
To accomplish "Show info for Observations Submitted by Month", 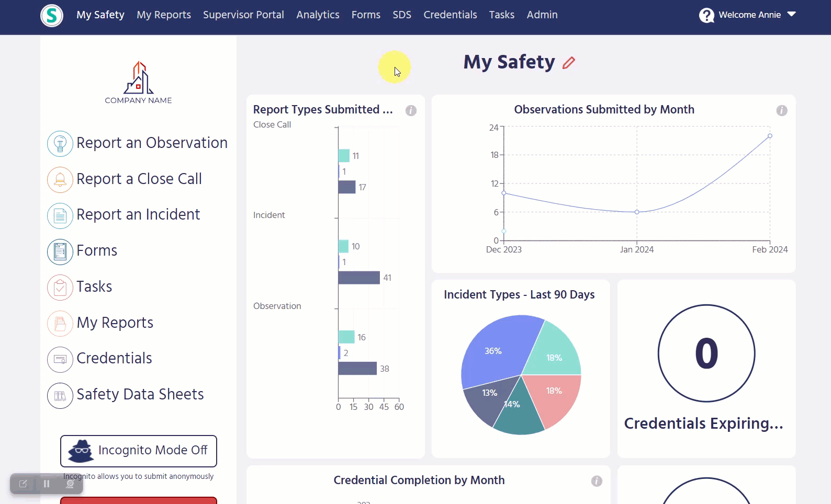I will (x=781, y=110).
